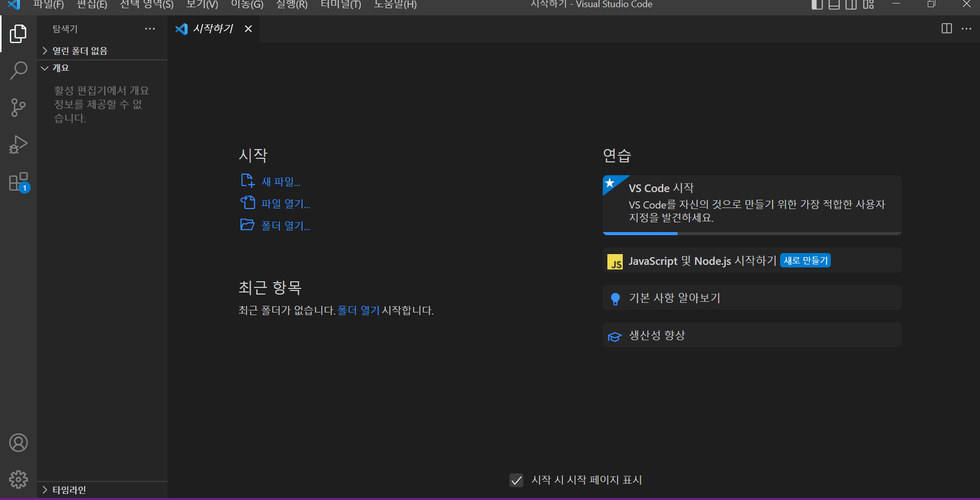This screenshot has height=500, width=980.
Task: Click the 파일 열기... link
Action: pyautogui.click(x=286, y=203)
